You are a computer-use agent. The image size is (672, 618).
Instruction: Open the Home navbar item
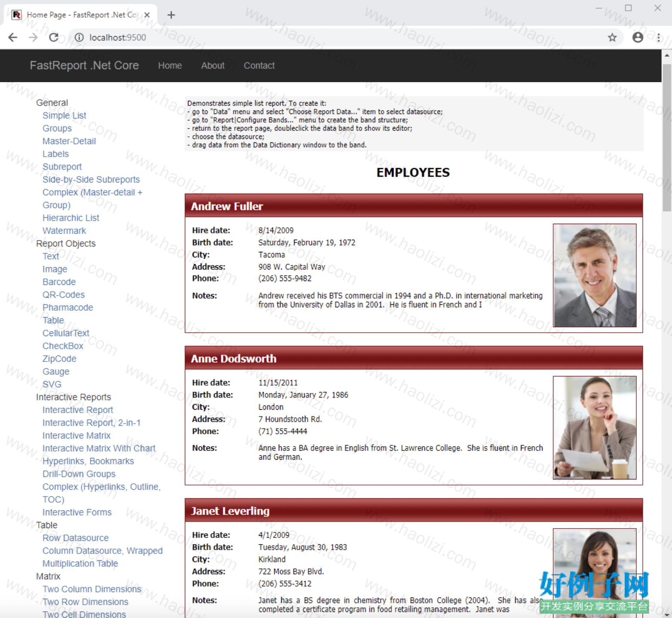[x=170, y=65]
